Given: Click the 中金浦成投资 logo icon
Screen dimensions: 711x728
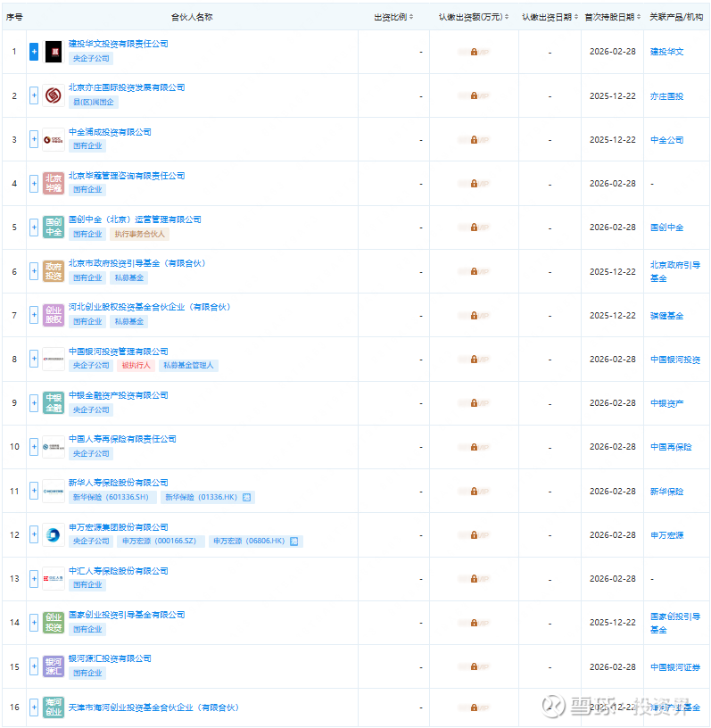Looking at the screenshot, I should [54, 140].
